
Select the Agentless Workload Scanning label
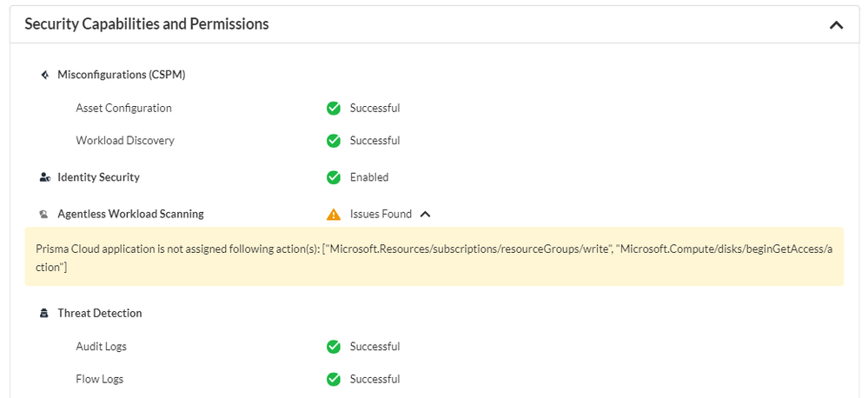click(130, 214)
